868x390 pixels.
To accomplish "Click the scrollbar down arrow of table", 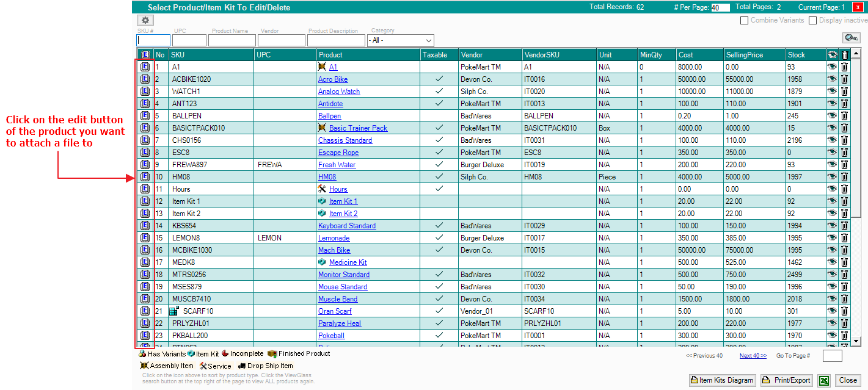I will coord(856,341).
